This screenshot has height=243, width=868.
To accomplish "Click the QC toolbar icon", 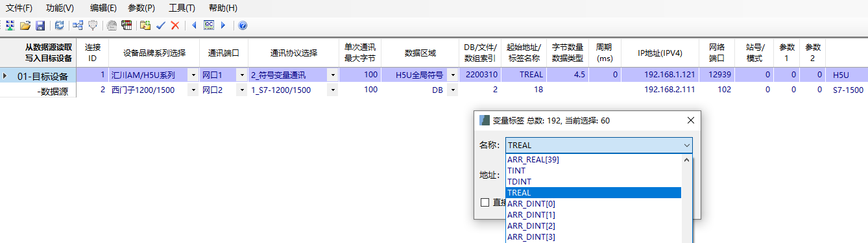I will pos(209,25).
